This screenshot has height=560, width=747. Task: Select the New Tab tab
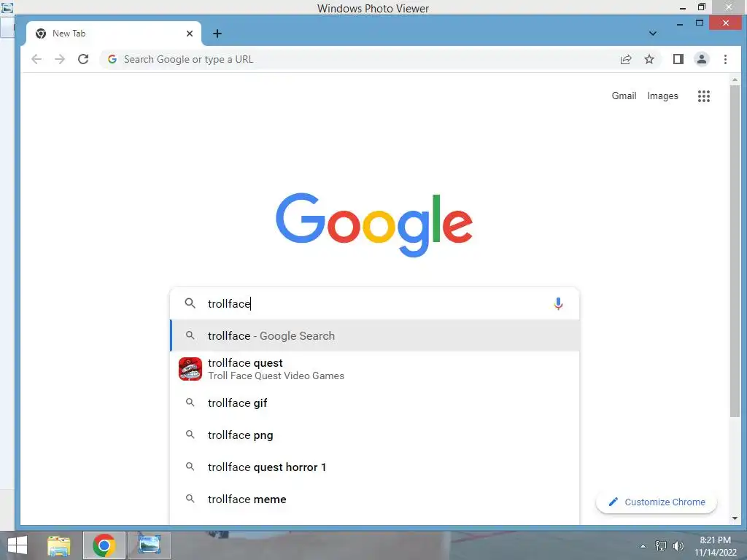click(x=114, y=34)
